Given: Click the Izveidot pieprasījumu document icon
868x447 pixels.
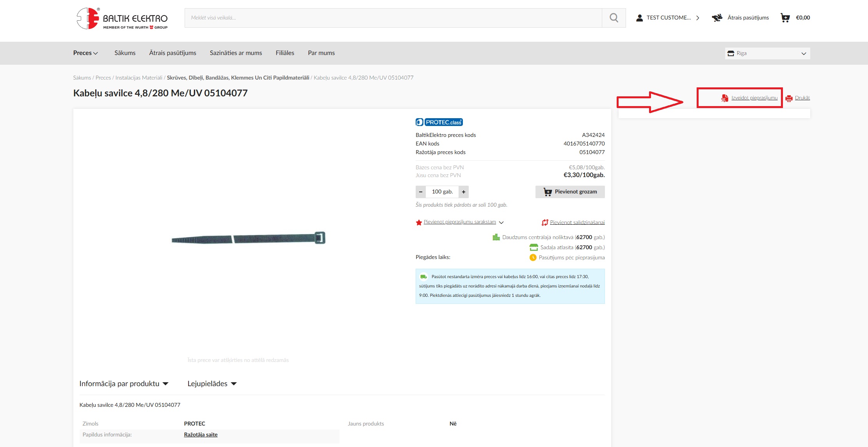Looking at the screenshot, I should (x=725, y=98).
